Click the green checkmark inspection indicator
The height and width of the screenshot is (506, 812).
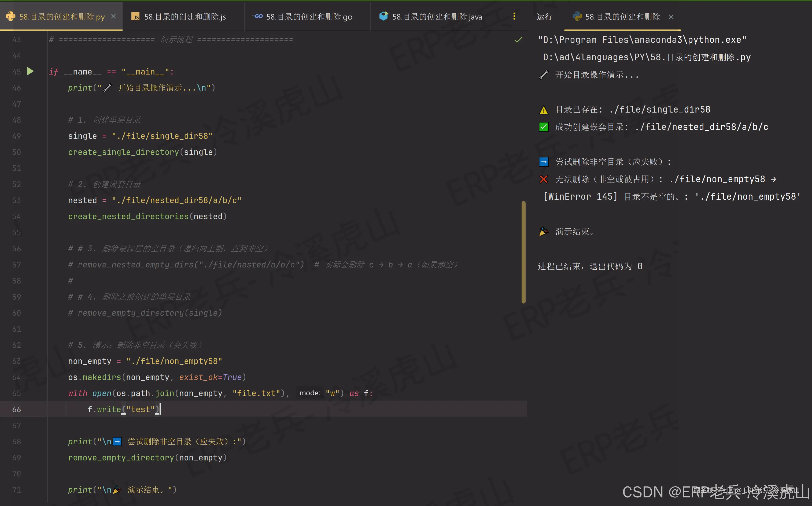(x=518, y=40)
